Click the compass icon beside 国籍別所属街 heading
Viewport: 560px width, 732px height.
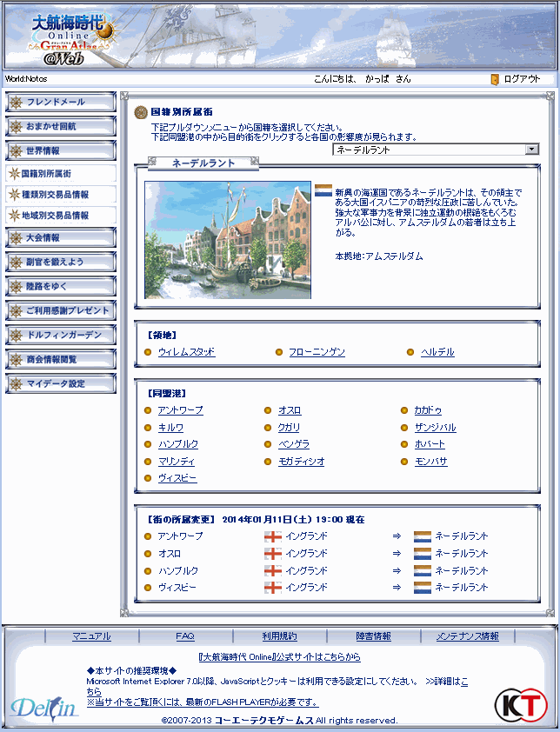point(141,112)
